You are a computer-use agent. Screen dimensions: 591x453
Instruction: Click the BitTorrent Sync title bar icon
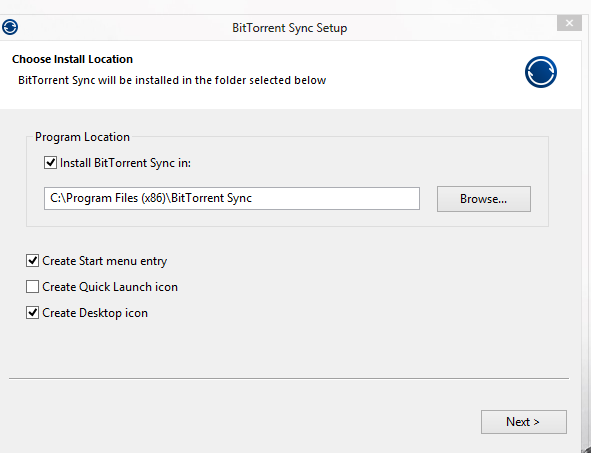tap(10, 27)
